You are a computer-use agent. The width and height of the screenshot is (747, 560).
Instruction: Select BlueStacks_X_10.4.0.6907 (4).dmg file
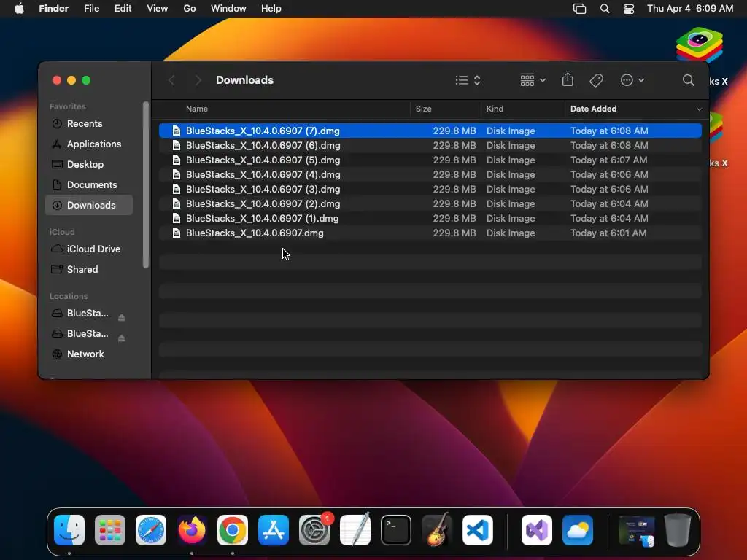coord(430,175)
